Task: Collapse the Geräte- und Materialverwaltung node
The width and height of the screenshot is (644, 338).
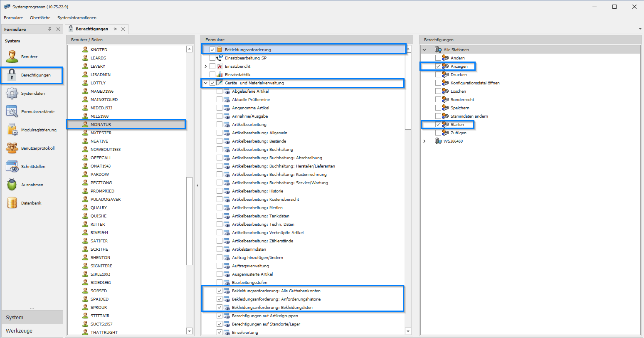Action: [205, 83]
